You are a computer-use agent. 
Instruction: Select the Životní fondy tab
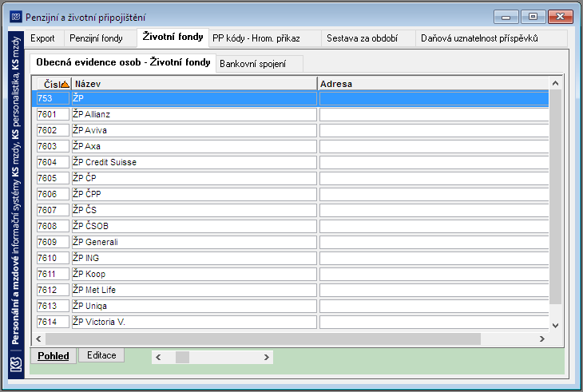173,37
